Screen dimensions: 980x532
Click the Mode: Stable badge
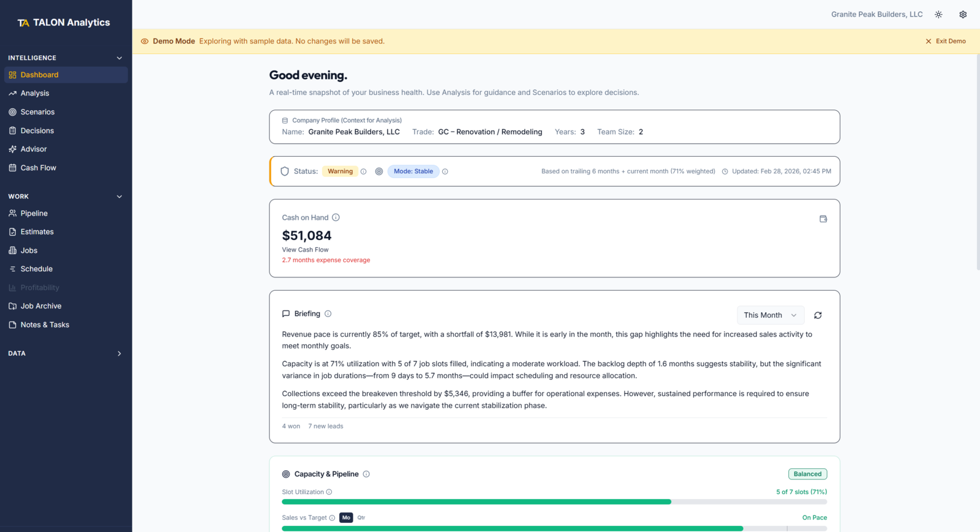pos(413,171)
